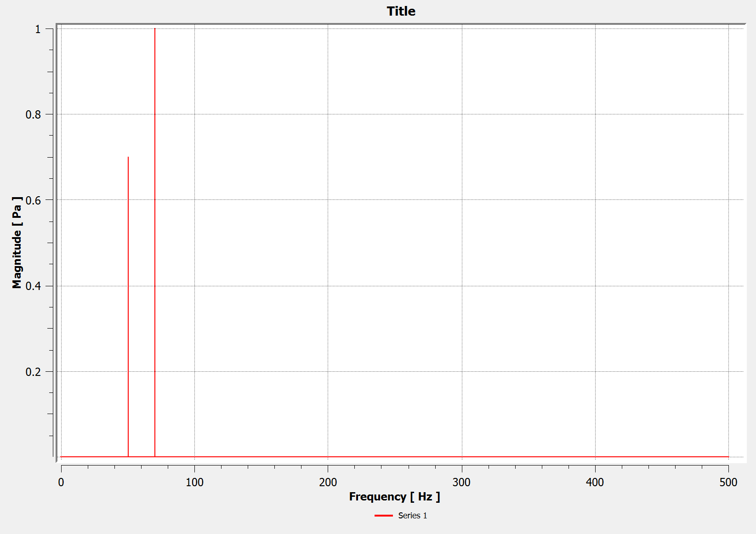Click the x-axis tick label '400'
This screenshot has width=756, height=534.
click(x=595, y=483)
